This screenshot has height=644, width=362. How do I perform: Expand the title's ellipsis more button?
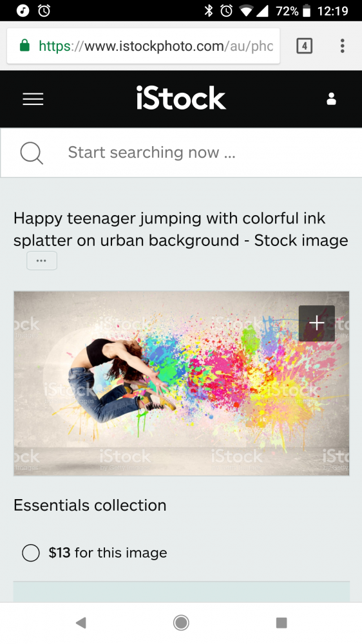(42, 261)
